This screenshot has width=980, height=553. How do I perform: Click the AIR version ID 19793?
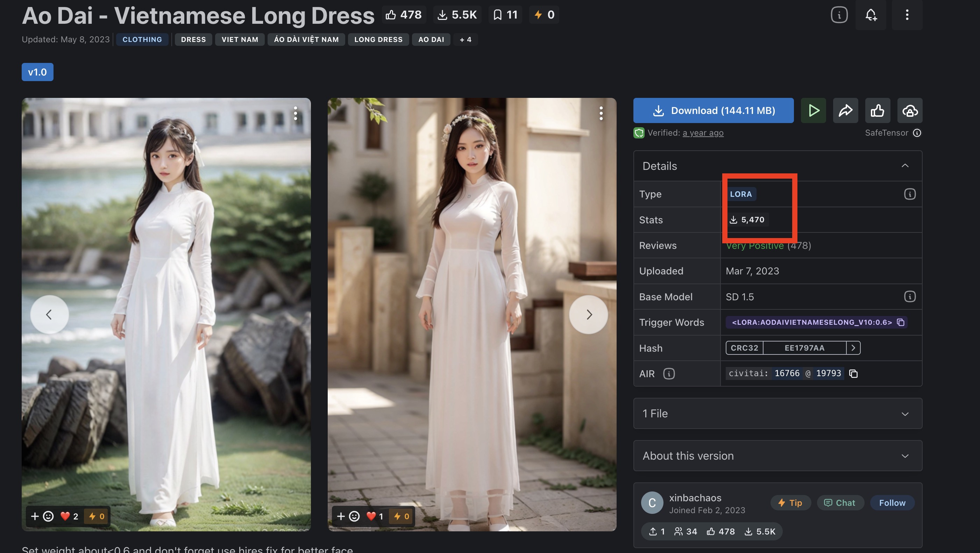pos(828,373)
